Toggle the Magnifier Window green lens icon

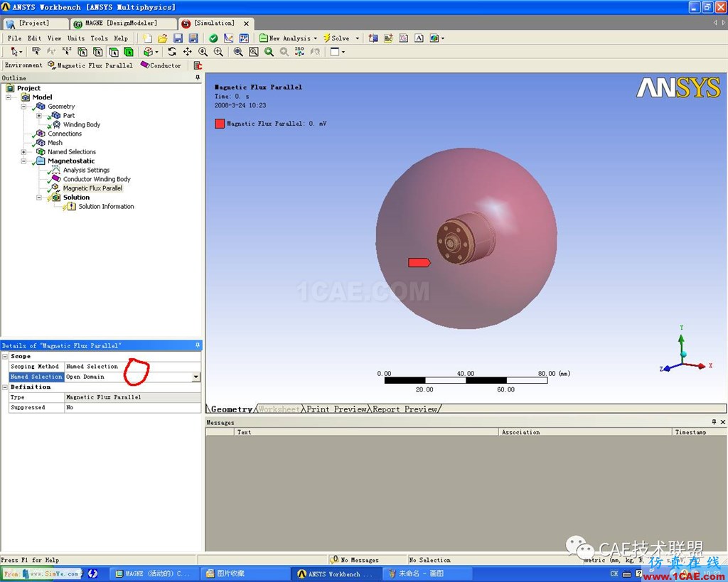coord(269,51)
